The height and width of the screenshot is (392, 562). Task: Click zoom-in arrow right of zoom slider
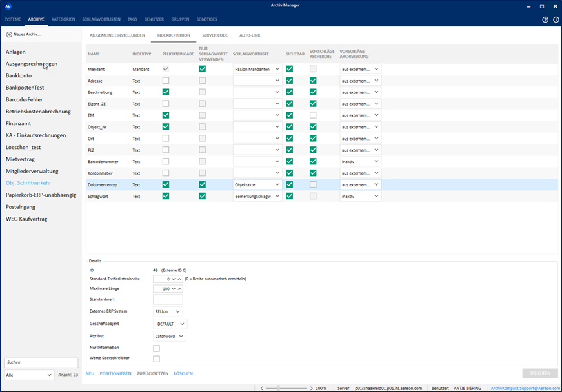coord(313,388)
